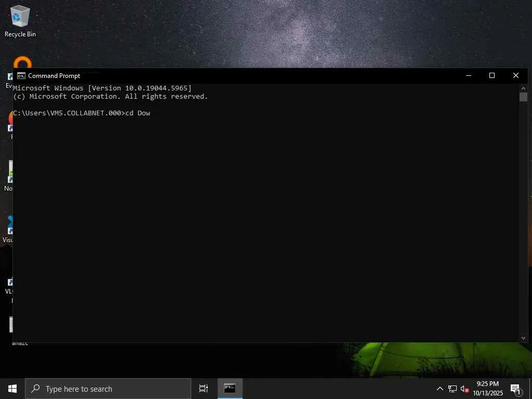532x399 pixels.
Task: Click the 'Microsoft Windows [Version 10.0.19044.5965]' line
Action: pyautogui.click(x=102, y=88)
